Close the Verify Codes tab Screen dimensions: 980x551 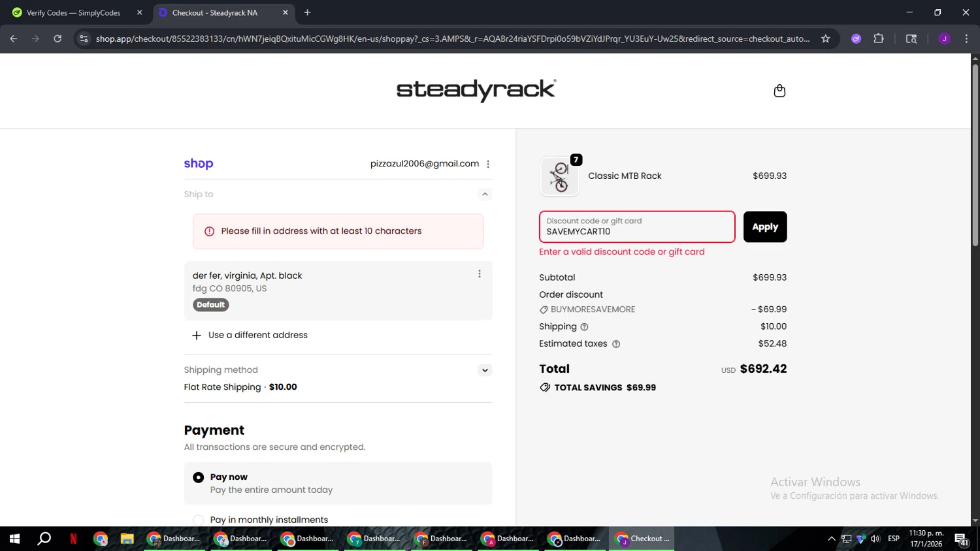pyautogui.click(x=139, y=12)
